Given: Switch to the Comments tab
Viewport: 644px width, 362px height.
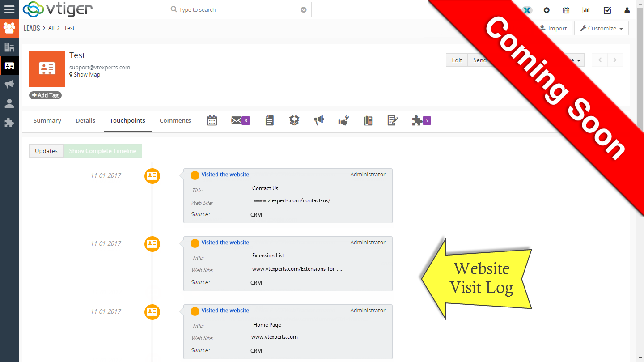Looking at the screenshot, I should 175,120.
